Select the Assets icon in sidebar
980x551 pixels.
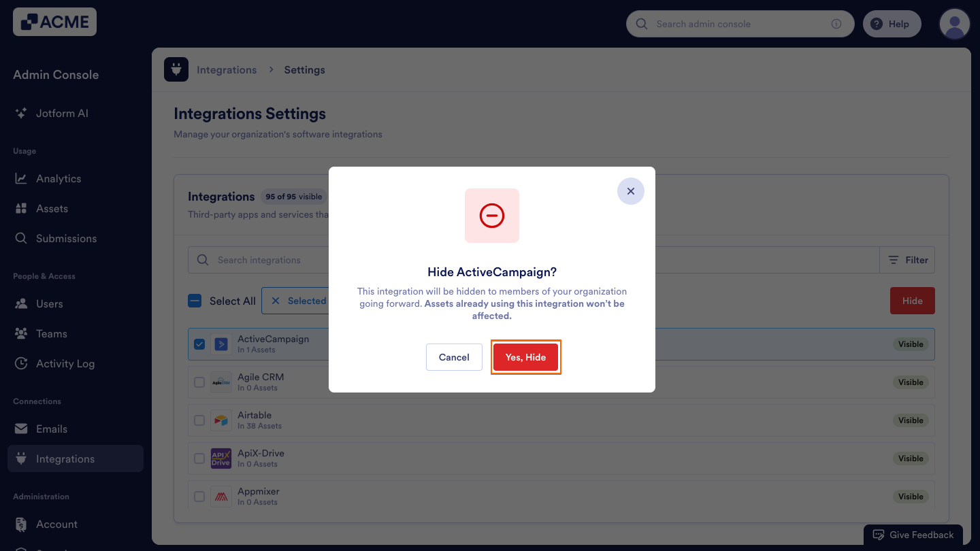(x=21, y=208)
